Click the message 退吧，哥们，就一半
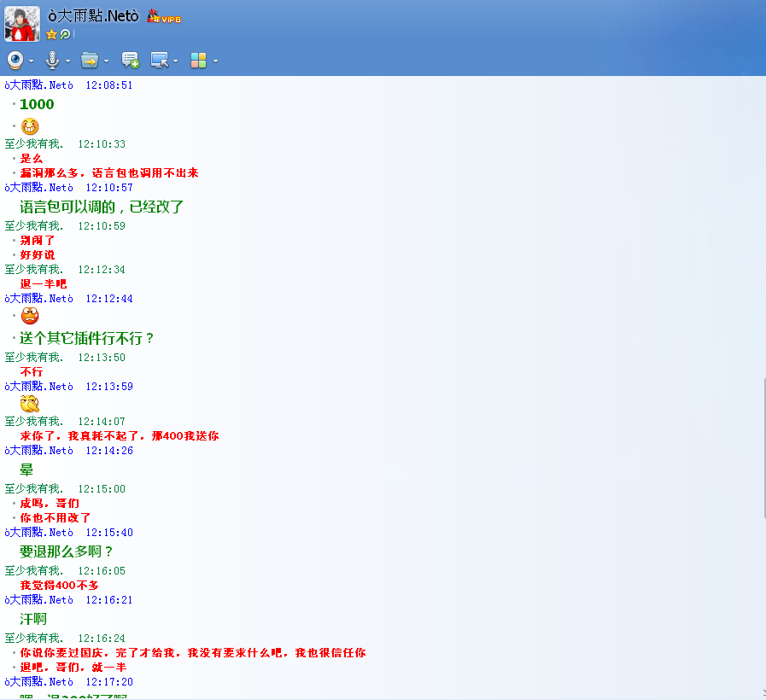Screen dimensions: 766x700 pyautogui.click(x=73, y=668)
